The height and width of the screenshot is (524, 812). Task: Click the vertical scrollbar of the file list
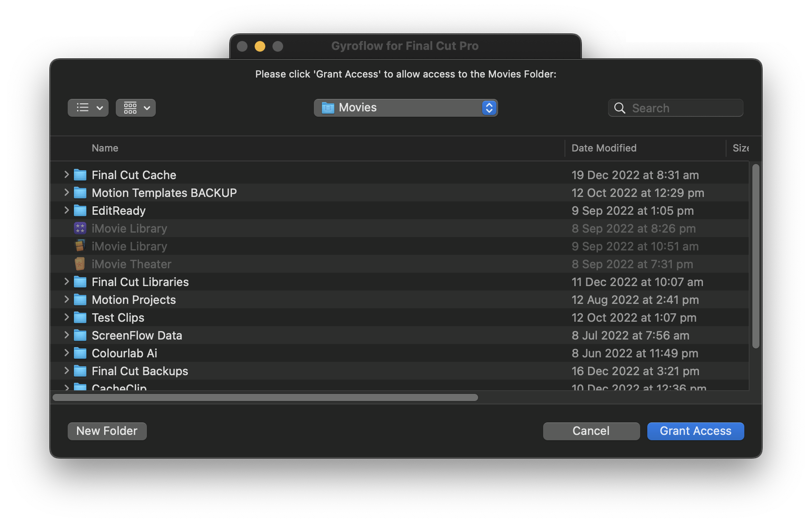755,256
